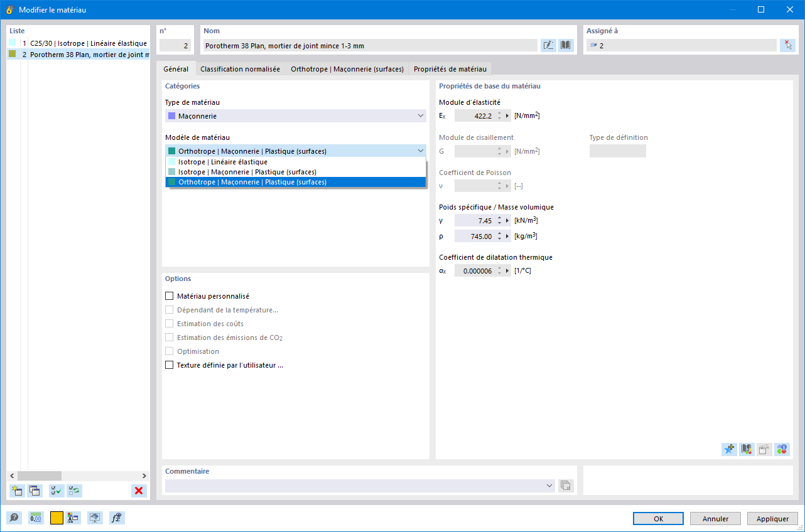The width and height of the screenshot is (805, 532).
Task: Click the colored circles info icon
Action: click(782, 449)
